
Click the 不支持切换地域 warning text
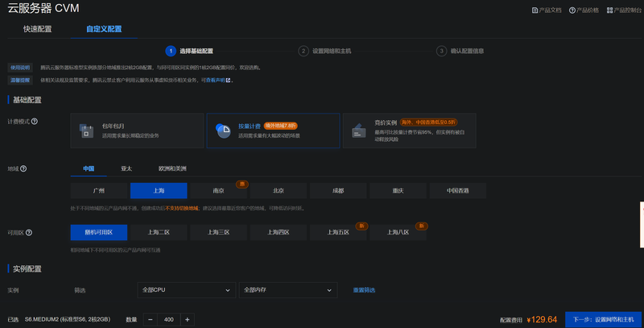(182, 209)
